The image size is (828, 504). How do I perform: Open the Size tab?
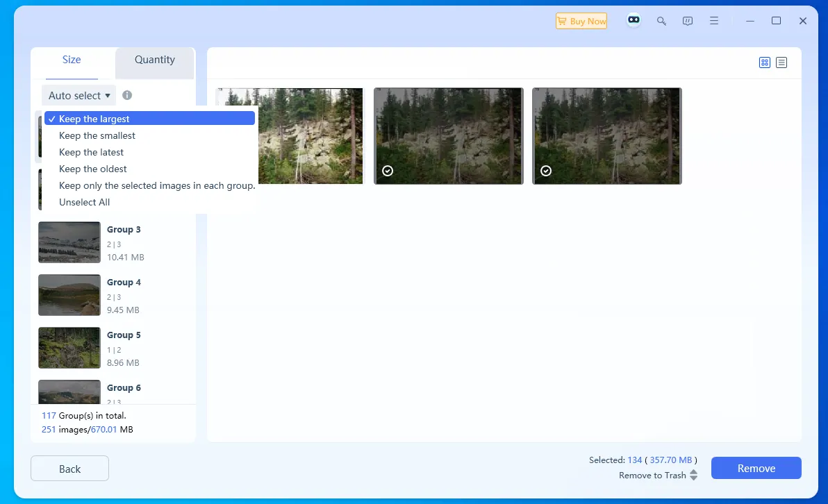pyautogui.click(x=72, y=60)
